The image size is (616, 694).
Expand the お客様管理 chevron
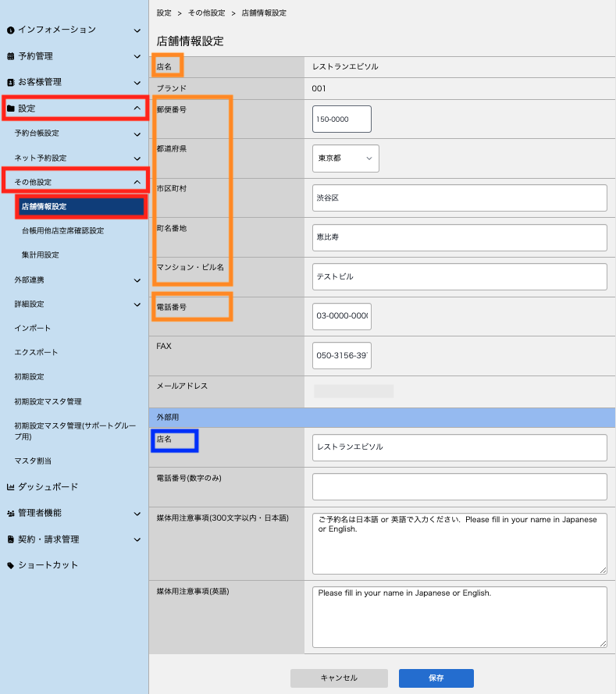click(137, 83)
